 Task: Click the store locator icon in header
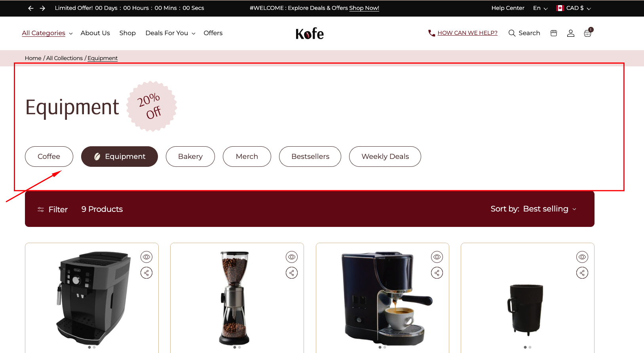554,33
